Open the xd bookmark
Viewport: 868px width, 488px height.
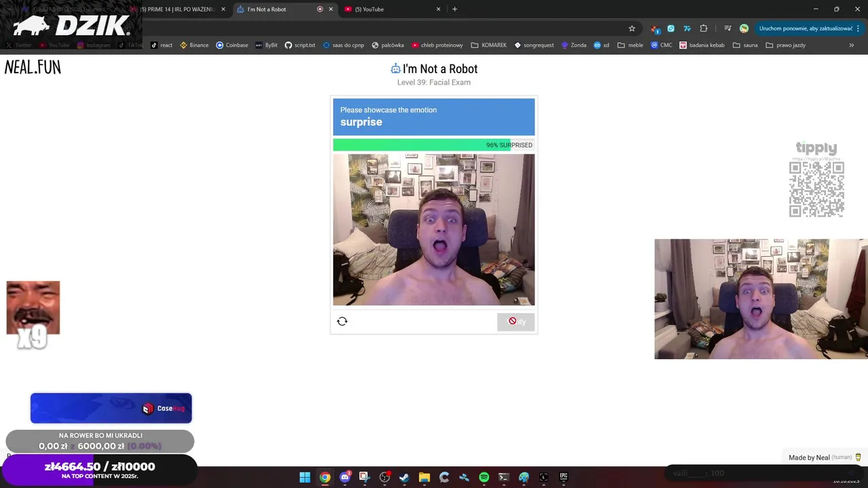pyautogui.click(x=601, y=45)
